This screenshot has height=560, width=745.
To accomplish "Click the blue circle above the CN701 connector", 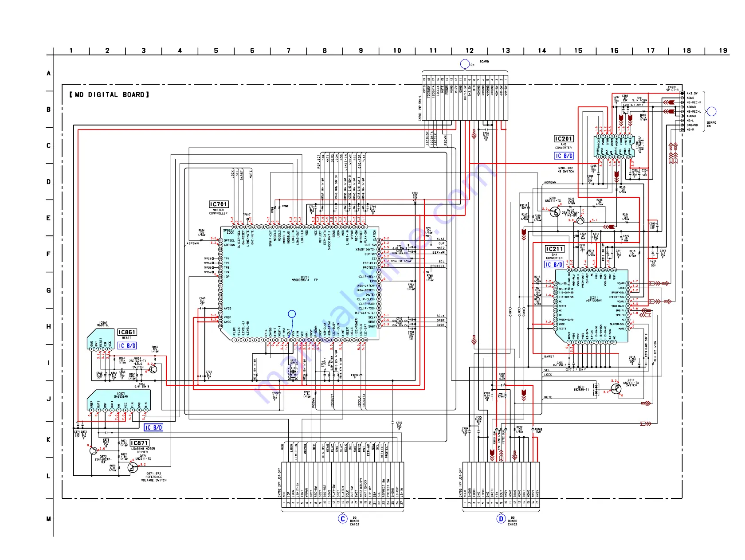I will pyautogui.click(x=465, y=64).
